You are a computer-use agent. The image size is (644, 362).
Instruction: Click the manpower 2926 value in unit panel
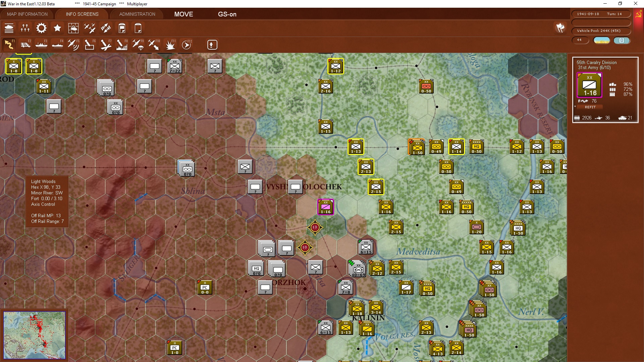pos(587,118)
